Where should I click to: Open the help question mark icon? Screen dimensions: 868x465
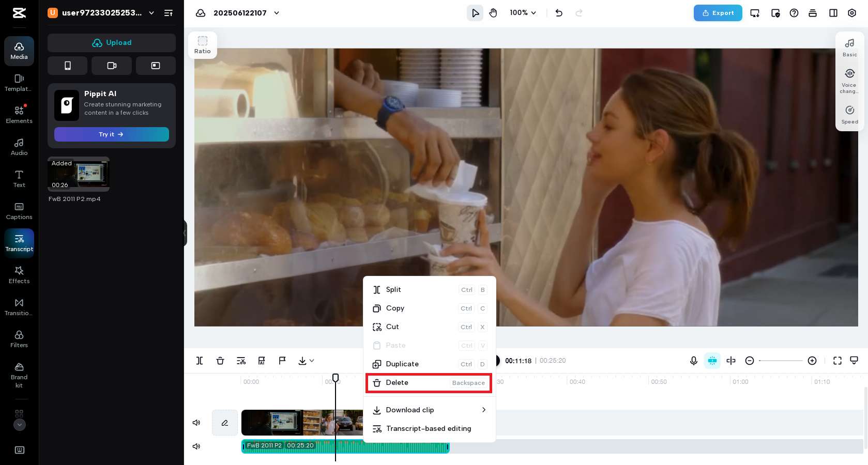tap(794, 13)
